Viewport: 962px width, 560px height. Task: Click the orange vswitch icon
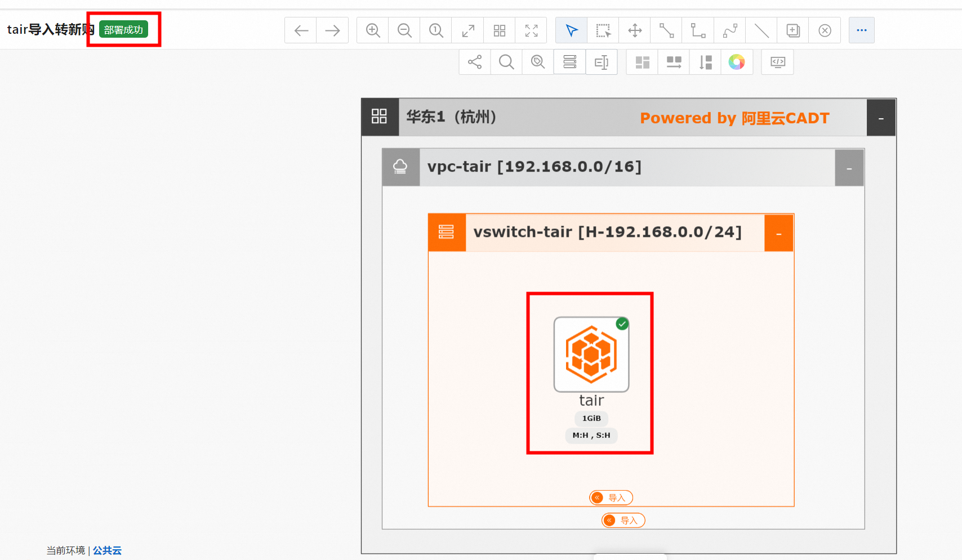pos(447,232)
